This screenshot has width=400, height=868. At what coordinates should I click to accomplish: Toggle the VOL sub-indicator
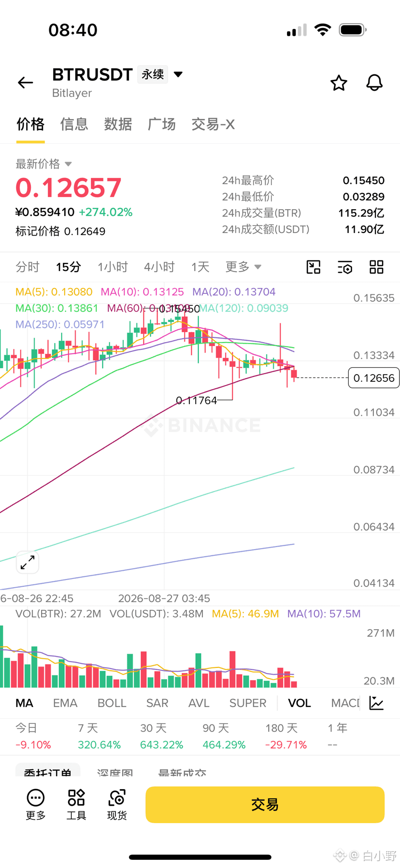(x=300, y=703)
